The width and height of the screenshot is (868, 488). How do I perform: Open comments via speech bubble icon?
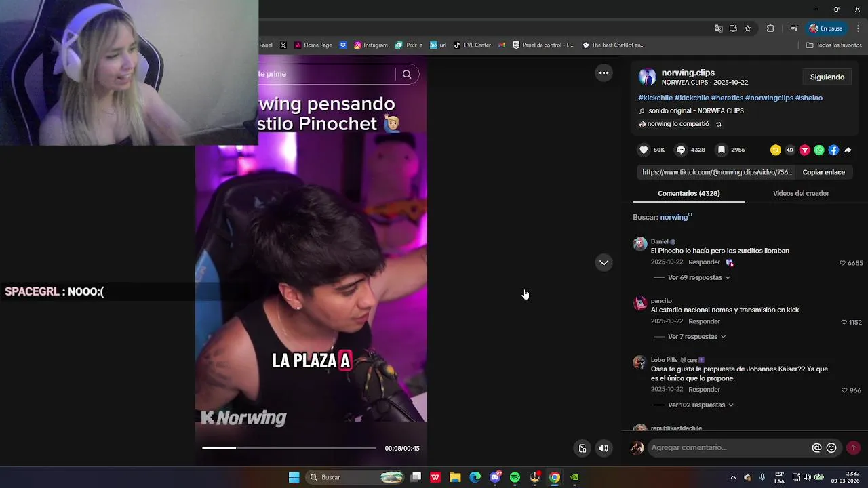(x=681, y=150)
